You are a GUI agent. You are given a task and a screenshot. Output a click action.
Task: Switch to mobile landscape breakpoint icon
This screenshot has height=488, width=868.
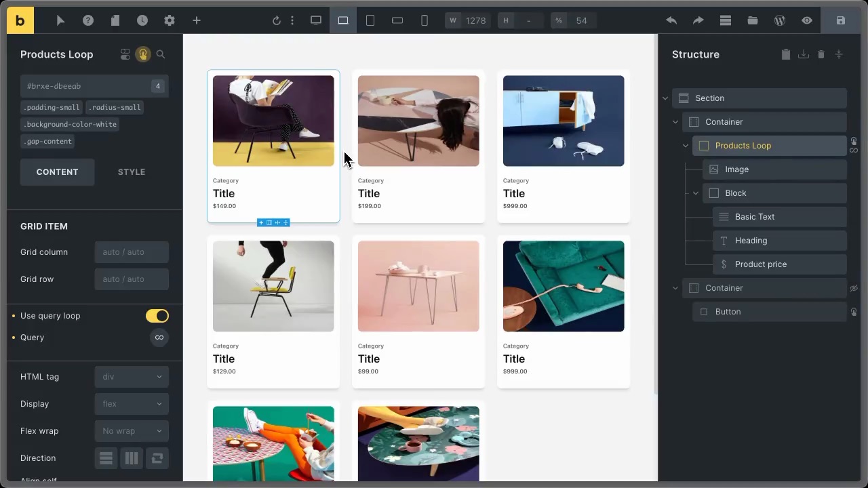397,20
